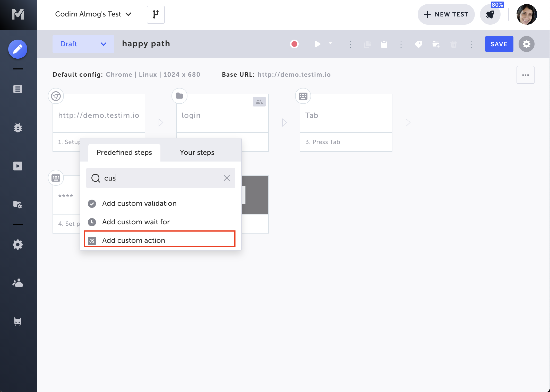
Task: Open the runs sidebar play icon
Action: pos(18,166)
